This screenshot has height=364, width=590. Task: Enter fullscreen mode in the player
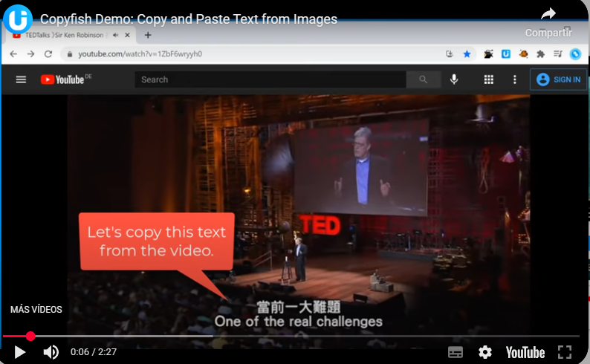pyautogui.click(x=565, y=352)
